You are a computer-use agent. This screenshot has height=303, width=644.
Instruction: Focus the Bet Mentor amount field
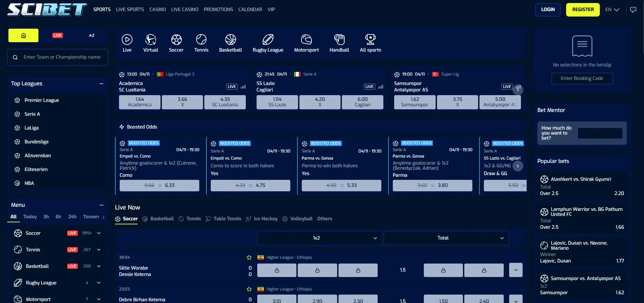click(x=600, y=133)
